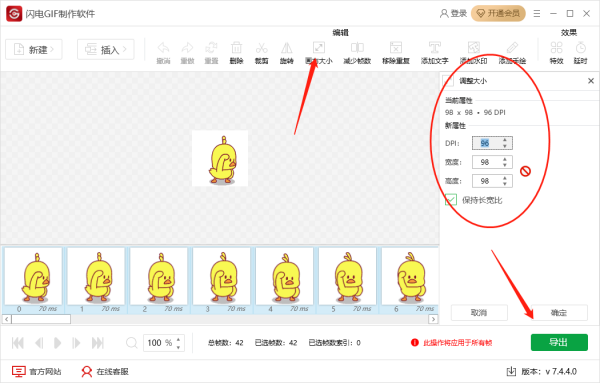Click the 确定 (OK) button
This screenshot has height=383, width=600.
click(559, 313)
